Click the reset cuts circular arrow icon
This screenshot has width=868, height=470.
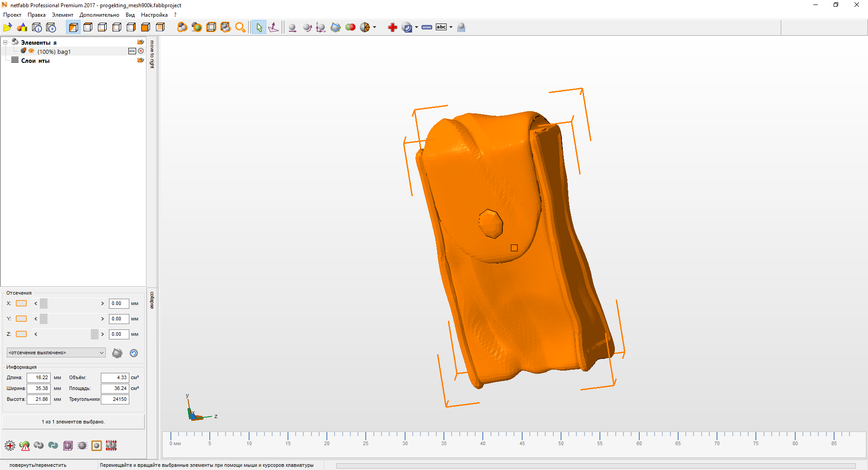coord(134,353)
